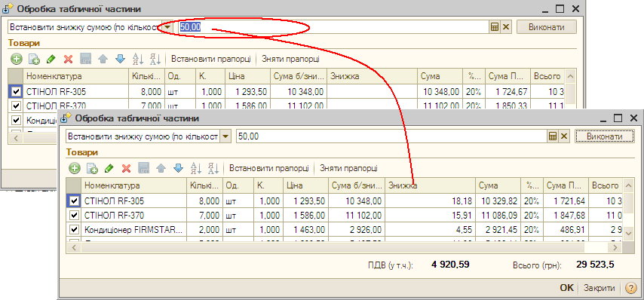Viewport: 644px width, 300px height.
Task: Click the blue Move down arrow in back window
Action: [x=120, y=59]
